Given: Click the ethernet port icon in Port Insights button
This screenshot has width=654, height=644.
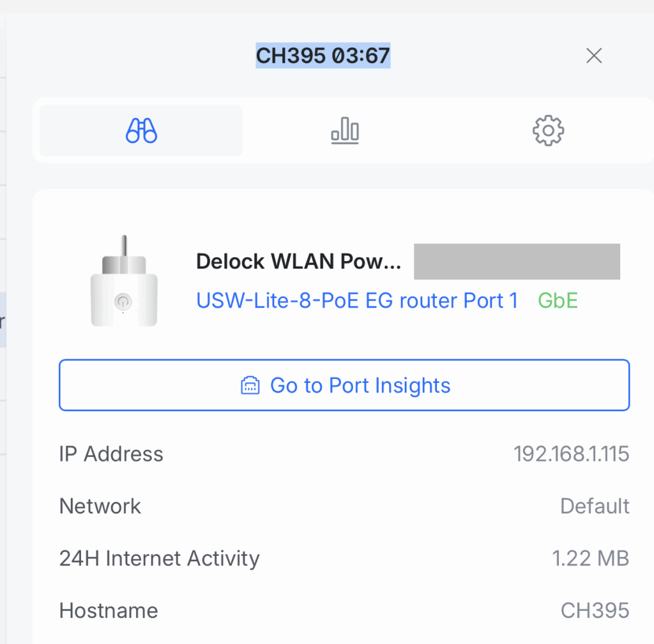Looking at the screenshot, I should (x=250, y=386).
